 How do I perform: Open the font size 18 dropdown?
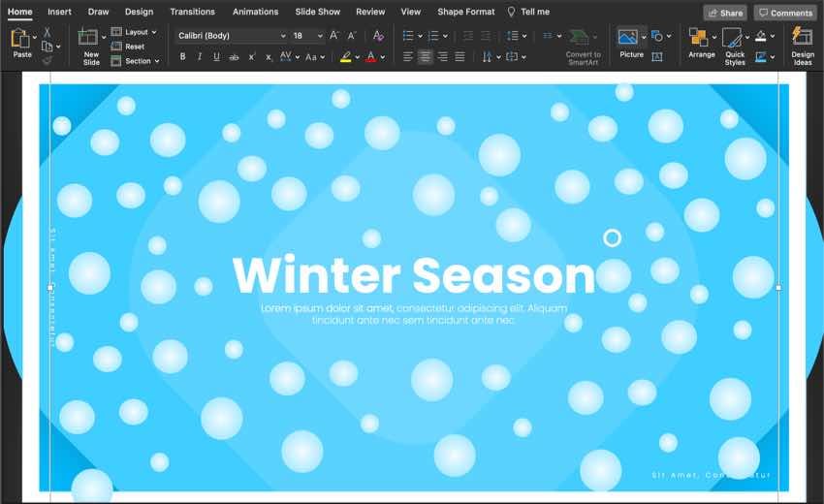[x=306, y=36]
